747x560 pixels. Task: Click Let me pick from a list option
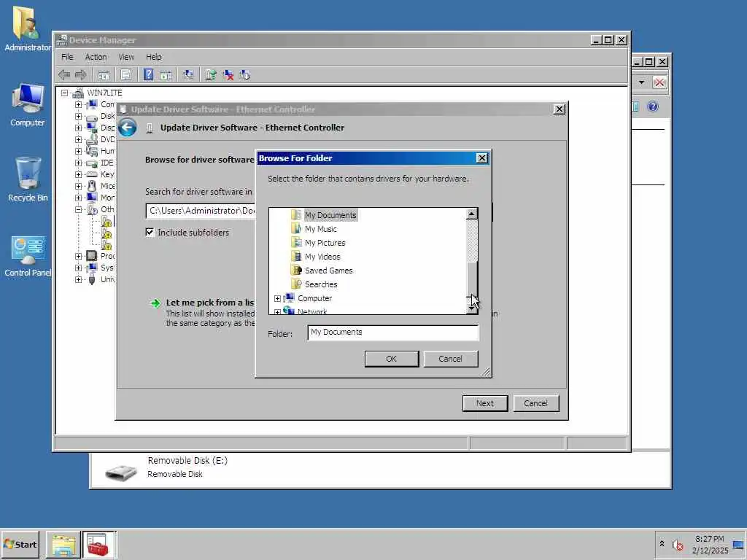click(209, 303)
